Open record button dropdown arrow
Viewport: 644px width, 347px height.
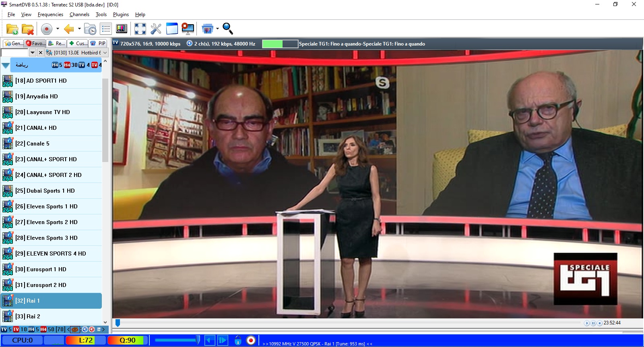point(58,29)
